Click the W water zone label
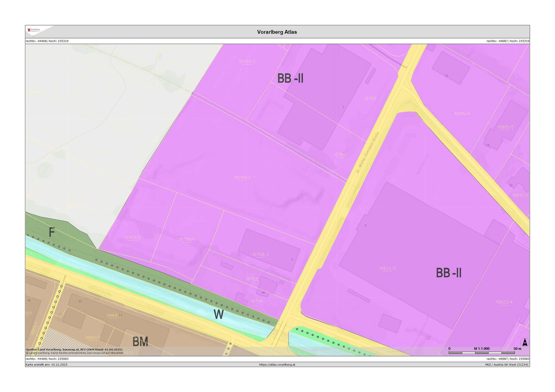The height and width of the screenshot is (392, 555). coord(218,314)
